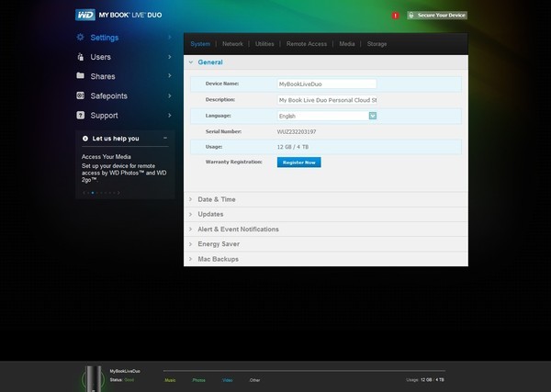
Task: Click the Users icon in sidebar
Action: 81,57
